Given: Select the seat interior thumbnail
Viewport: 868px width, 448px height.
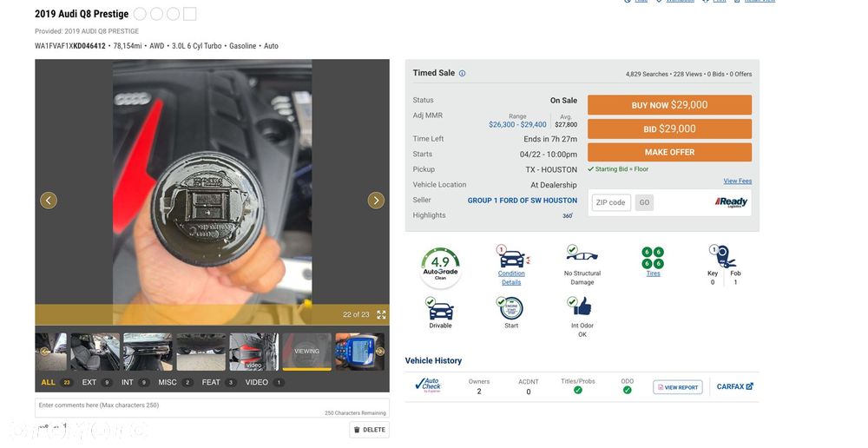Looking at the screenshot, I should [95, 352].
